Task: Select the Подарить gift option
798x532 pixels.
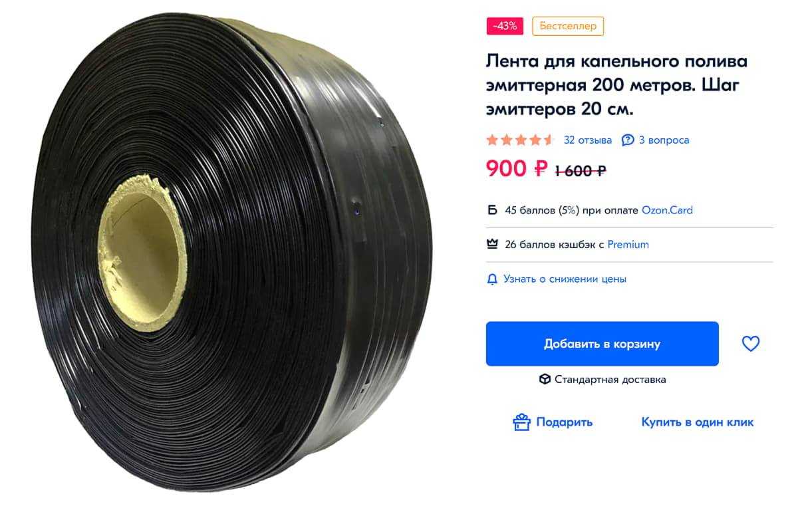Action: [564, 422]
